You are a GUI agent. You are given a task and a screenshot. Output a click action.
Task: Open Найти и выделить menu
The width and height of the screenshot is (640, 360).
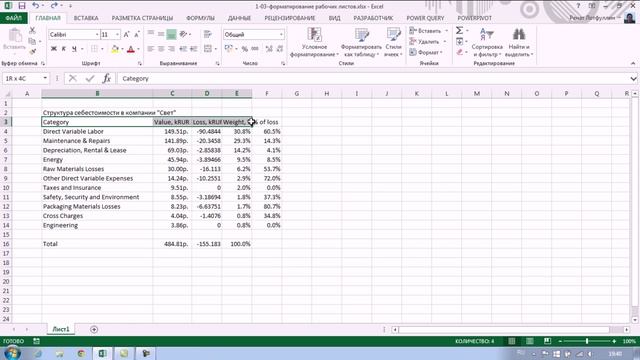(519, 42)
